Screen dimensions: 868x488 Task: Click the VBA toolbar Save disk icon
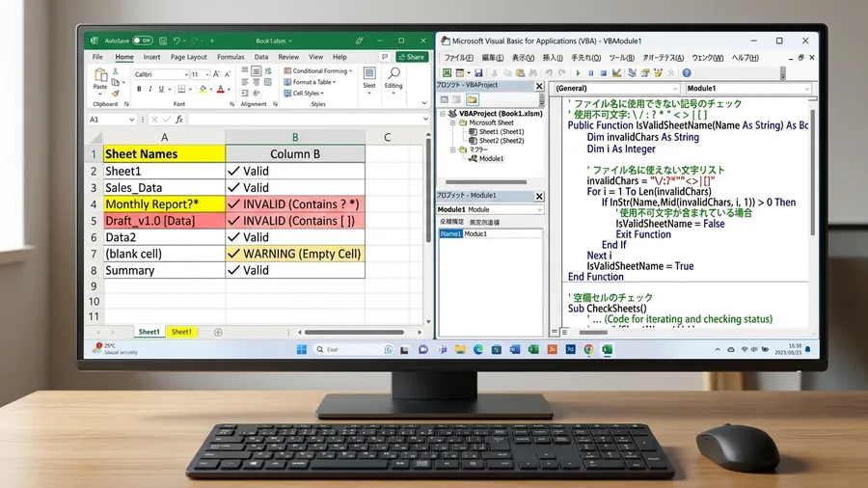(478, 72)
